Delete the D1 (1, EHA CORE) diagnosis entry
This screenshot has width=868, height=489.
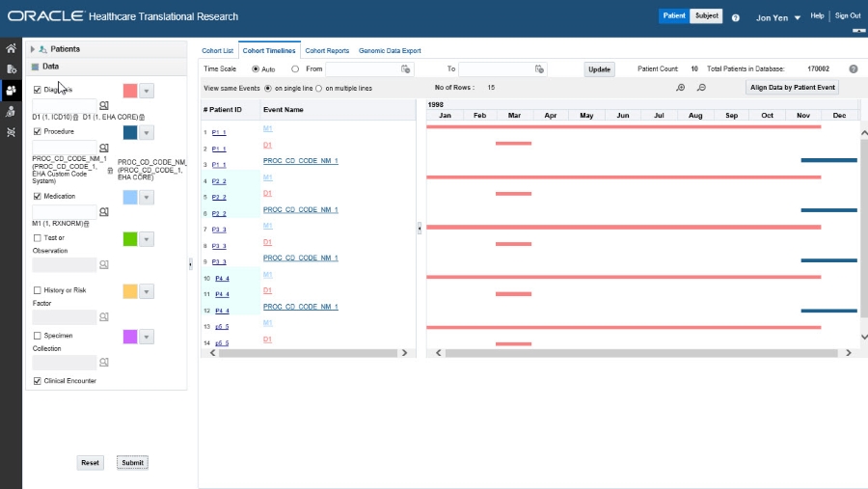(142, 118)
